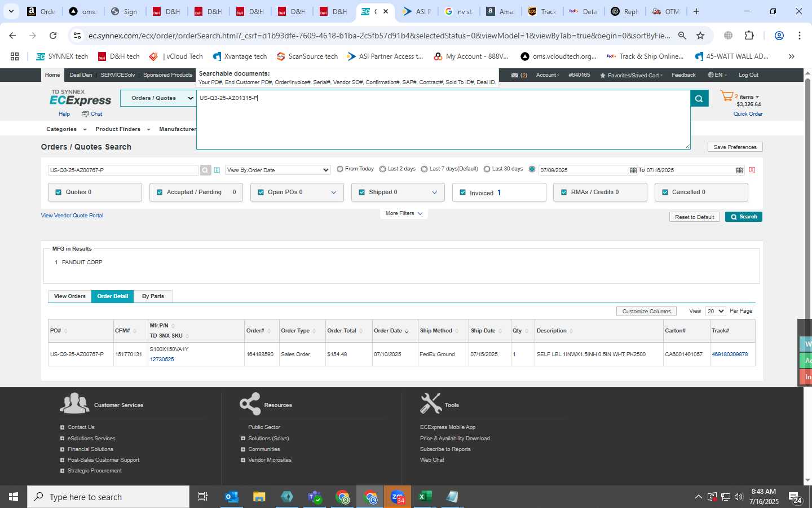Screen dimensions: 812x508
Task: Click the teal search magnifier button
Action: pyautogui.click(x=699, y=99)
